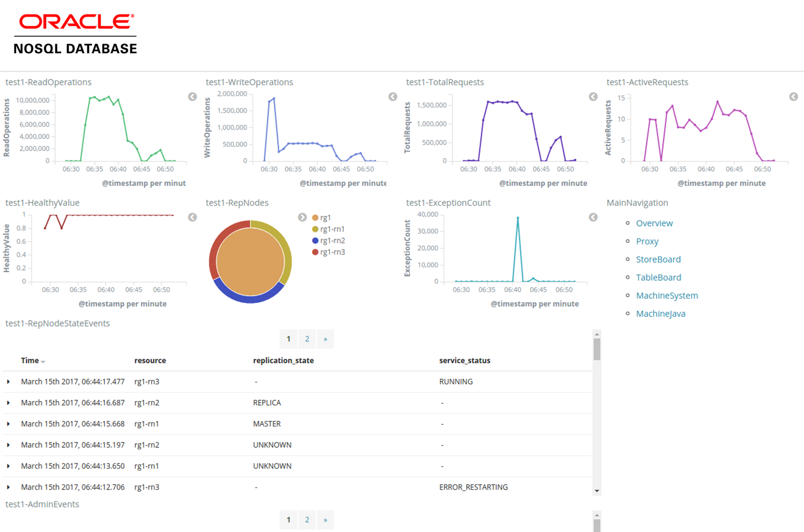The image size is (804, 532).
Task: Click the orange rg1 center of the pie
Action: point(250,261)
